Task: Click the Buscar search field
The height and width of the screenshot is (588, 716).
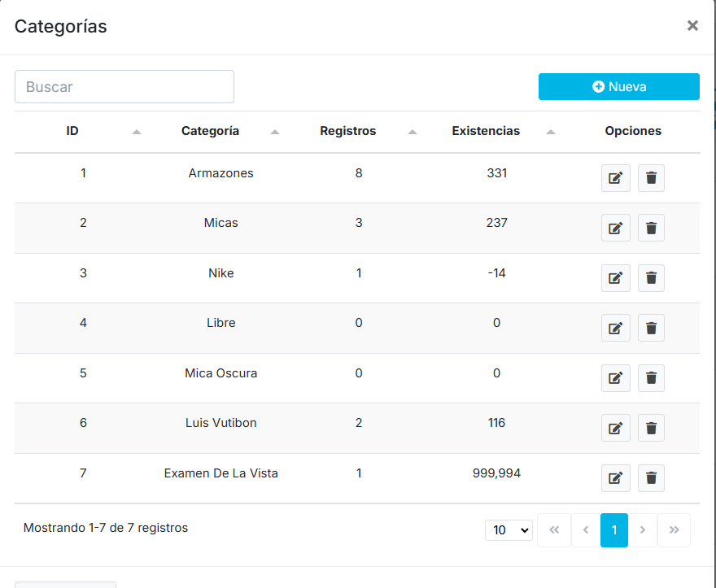Action: 124,87
